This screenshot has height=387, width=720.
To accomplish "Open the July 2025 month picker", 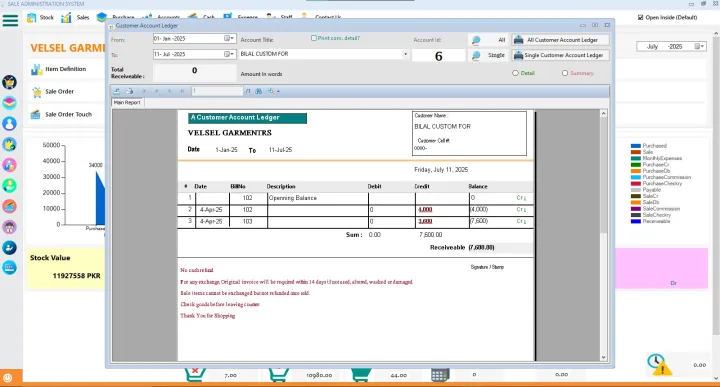I will coord(699,46).
